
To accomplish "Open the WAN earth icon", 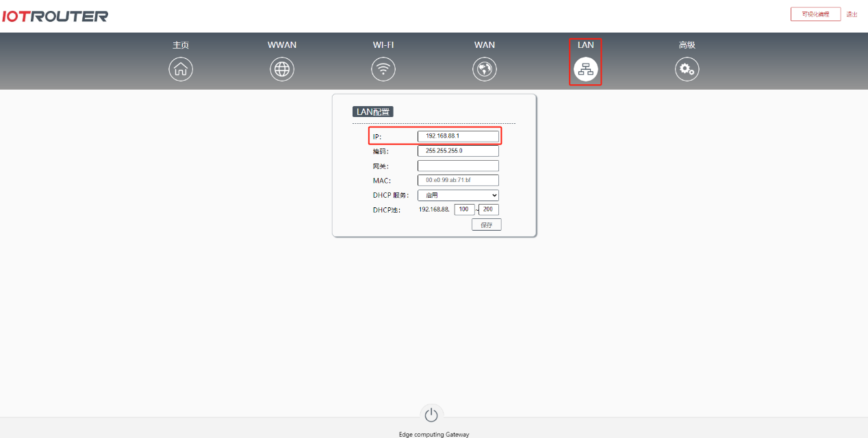I will [x=485, y=69].
